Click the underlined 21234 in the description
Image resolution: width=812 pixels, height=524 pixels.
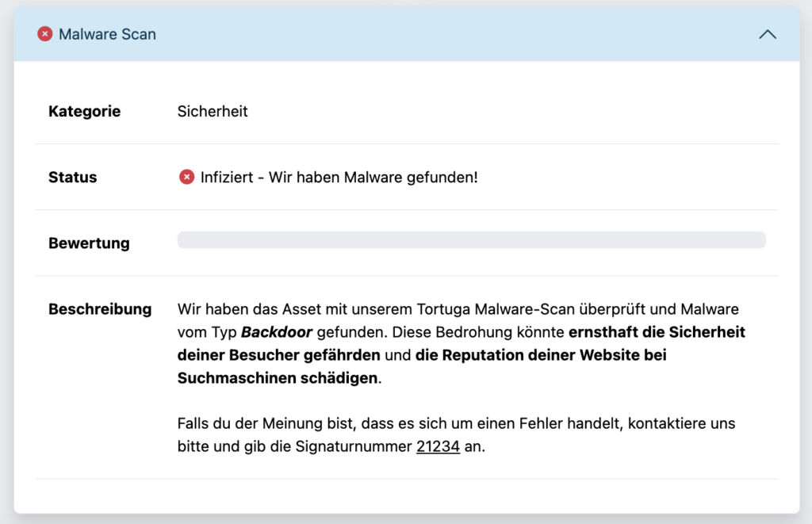point(437,446)
